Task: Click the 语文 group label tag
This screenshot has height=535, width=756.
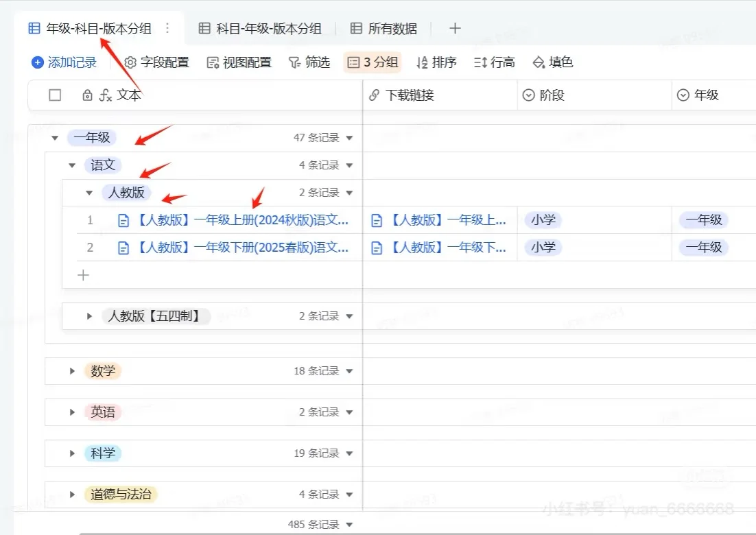Action: point(103,165)
